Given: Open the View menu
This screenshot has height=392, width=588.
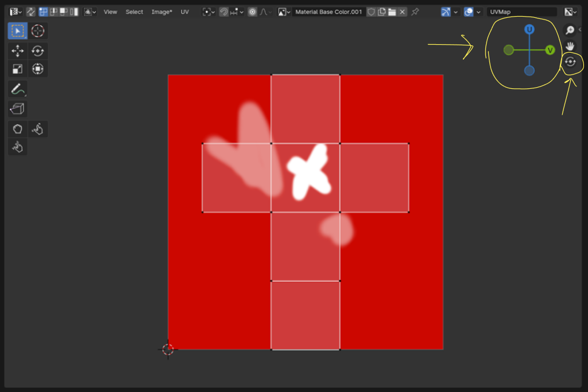Looking at the screenshot, I should click(110, 11).
